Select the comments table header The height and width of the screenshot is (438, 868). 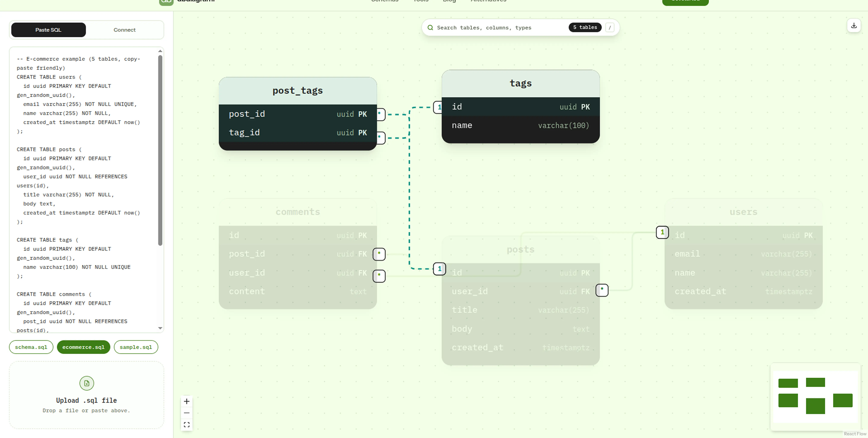(298, 212)
